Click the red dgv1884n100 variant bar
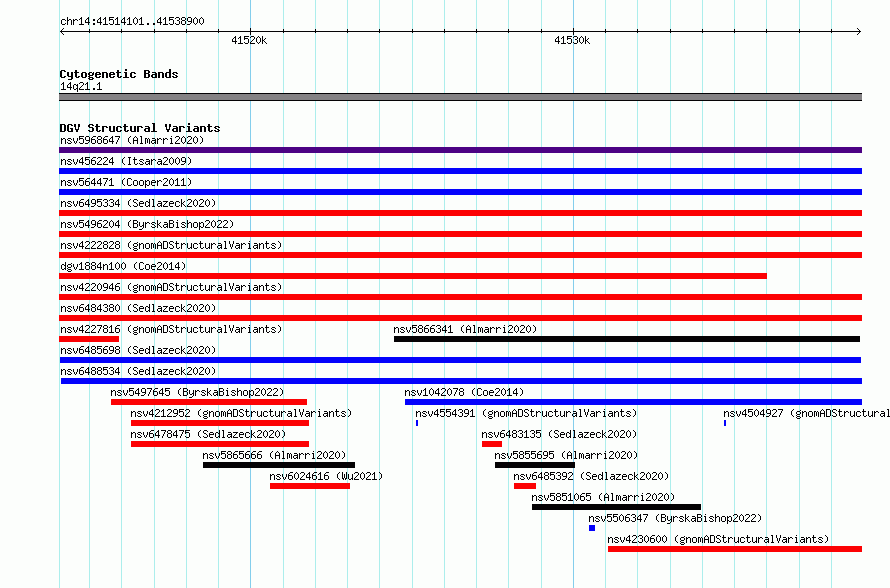This screenshot has height=588, width=890. [413, 276]
